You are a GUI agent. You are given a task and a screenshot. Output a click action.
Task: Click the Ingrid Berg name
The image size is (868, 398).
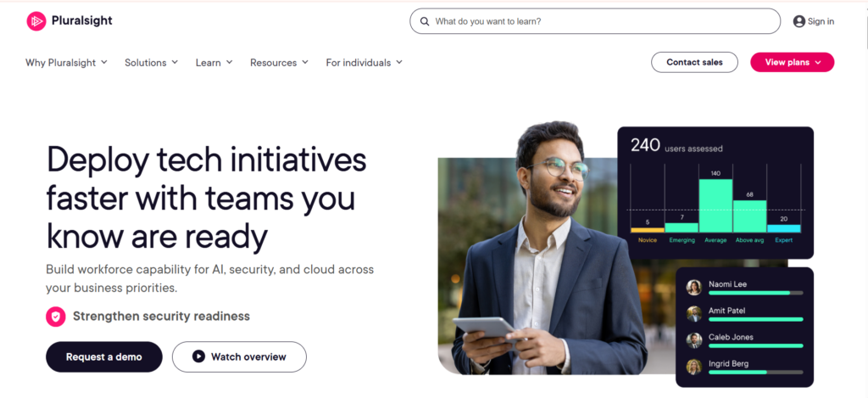(x=728, y=364)
